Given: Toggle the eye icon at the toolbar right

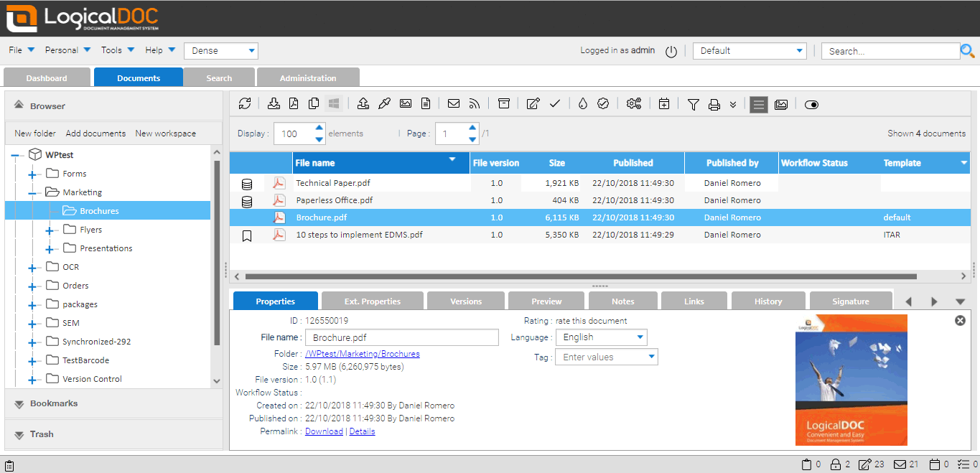Looking at the screenshot, I should point(811,105).
